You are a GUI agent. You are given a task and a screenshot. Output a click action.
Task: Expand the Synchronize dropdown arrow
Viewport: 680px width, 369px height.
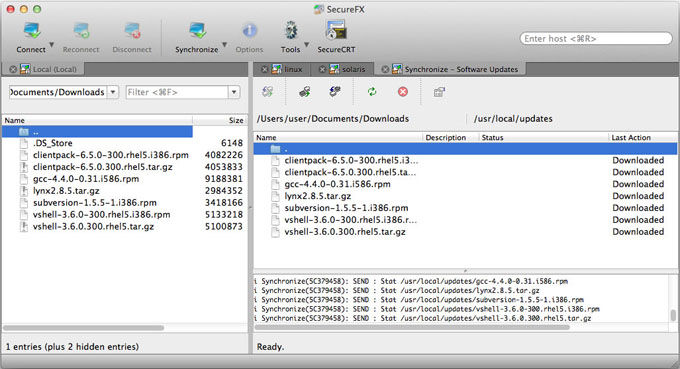[225, 45]
